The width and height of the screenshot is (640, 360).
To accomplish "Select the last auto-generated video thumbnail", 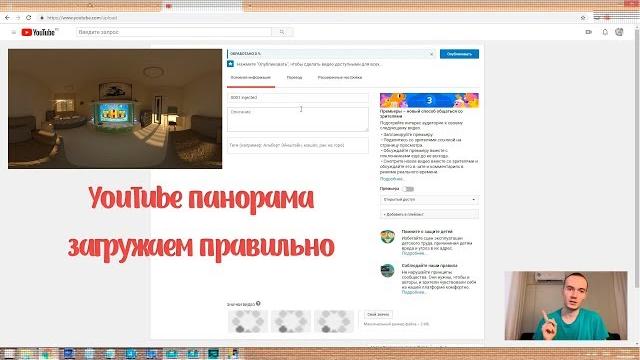I will [x=334, y=321].
